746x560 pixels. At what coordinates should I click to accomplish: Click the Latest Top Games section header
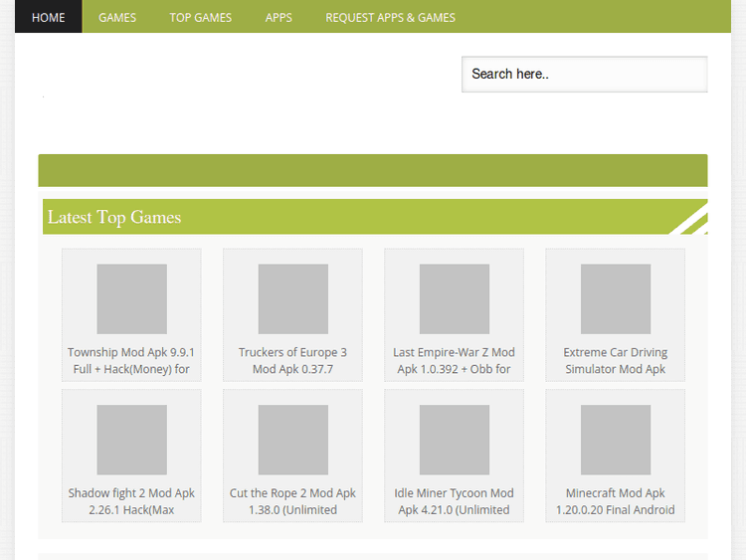114,217
